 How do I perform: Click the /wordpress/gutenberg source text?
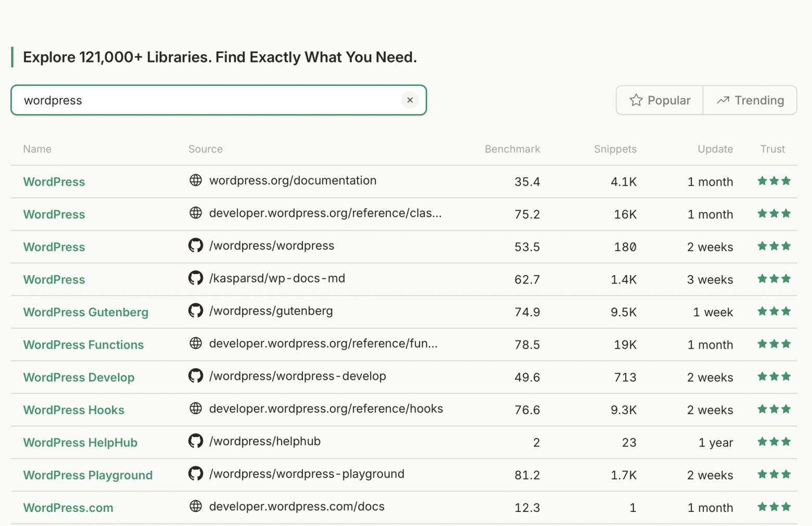(271, 311)
